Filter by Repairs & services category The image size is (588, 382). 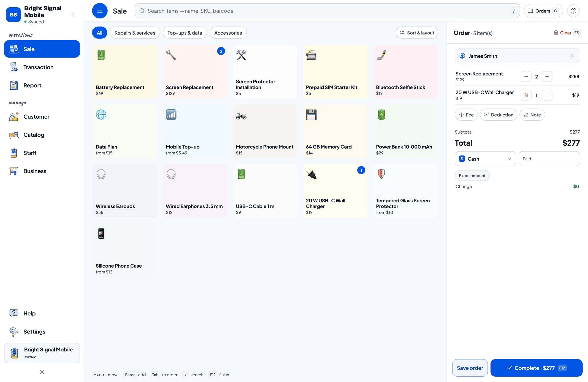pos(135,33)
